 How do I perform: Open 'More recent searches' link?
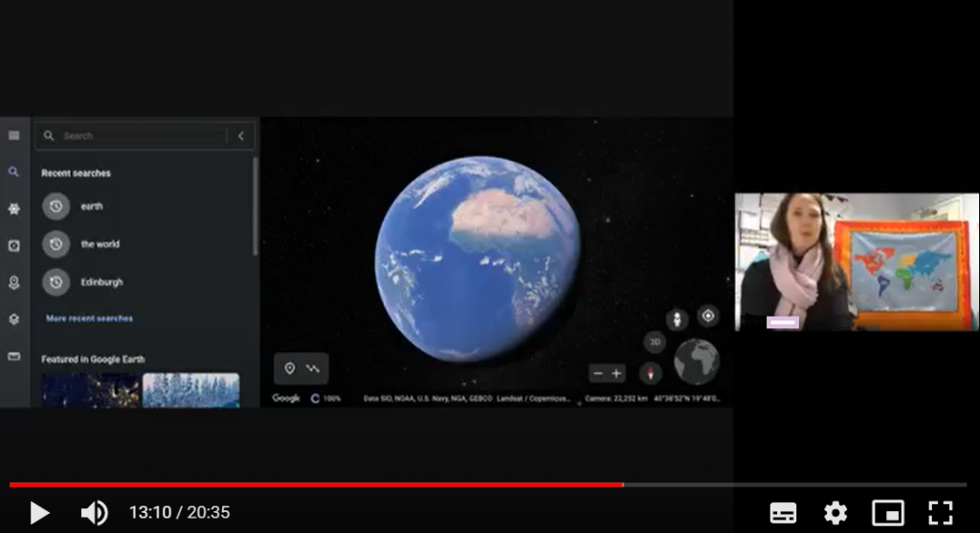tap(89, 318)
